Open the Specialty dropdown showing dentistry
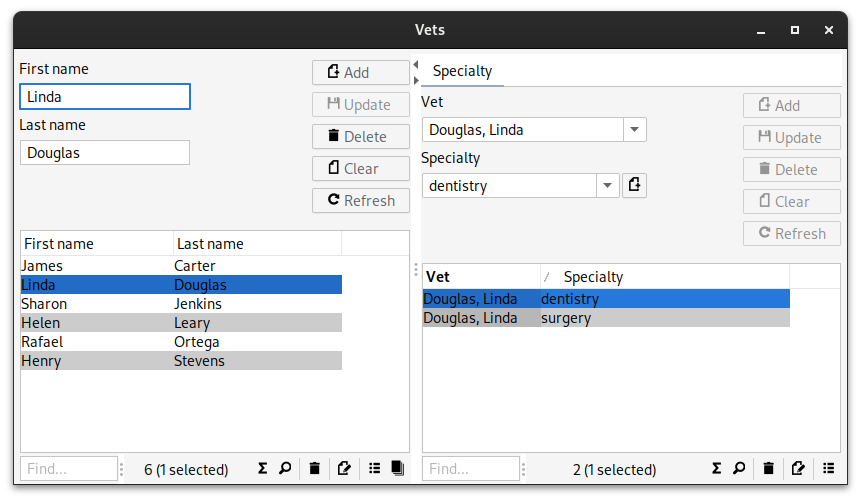This screenshot has height=501, width=861. click(607, 186)
